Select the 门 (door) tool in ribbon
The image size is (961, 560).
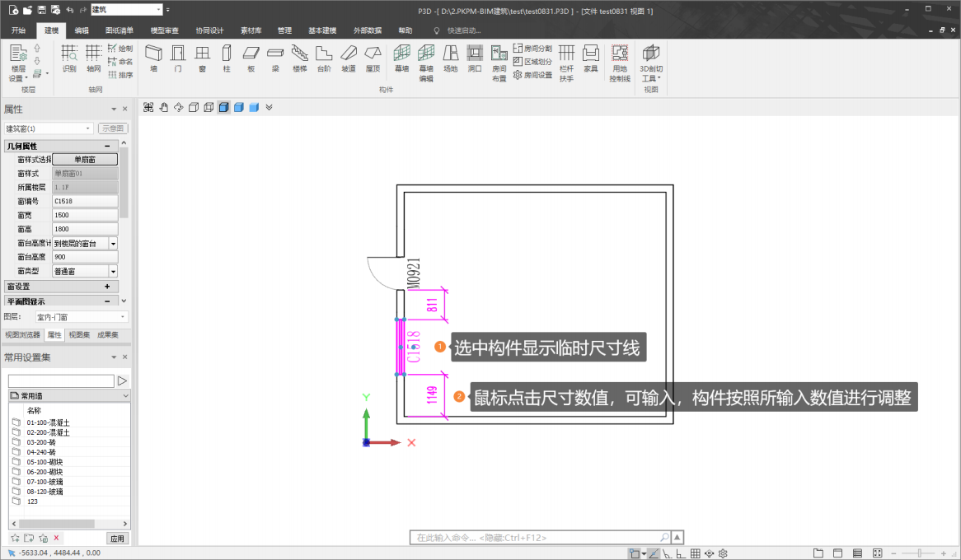(x=177, y=58)
